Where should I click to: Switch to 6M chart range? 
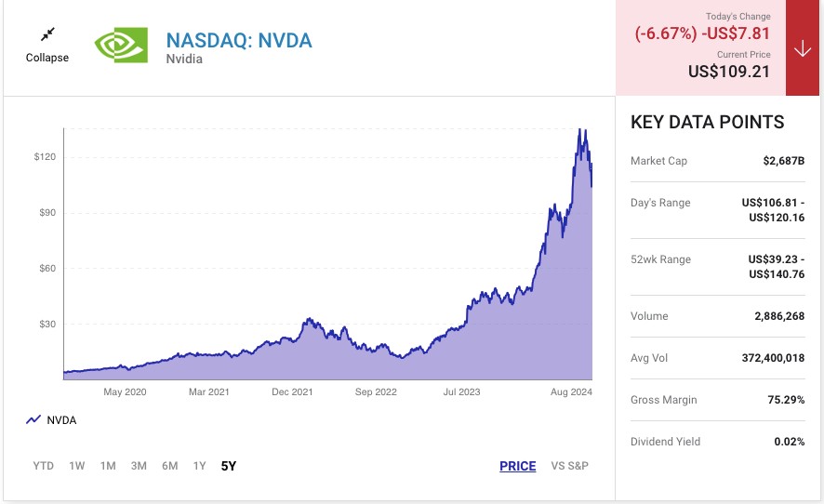pos(169,466)
